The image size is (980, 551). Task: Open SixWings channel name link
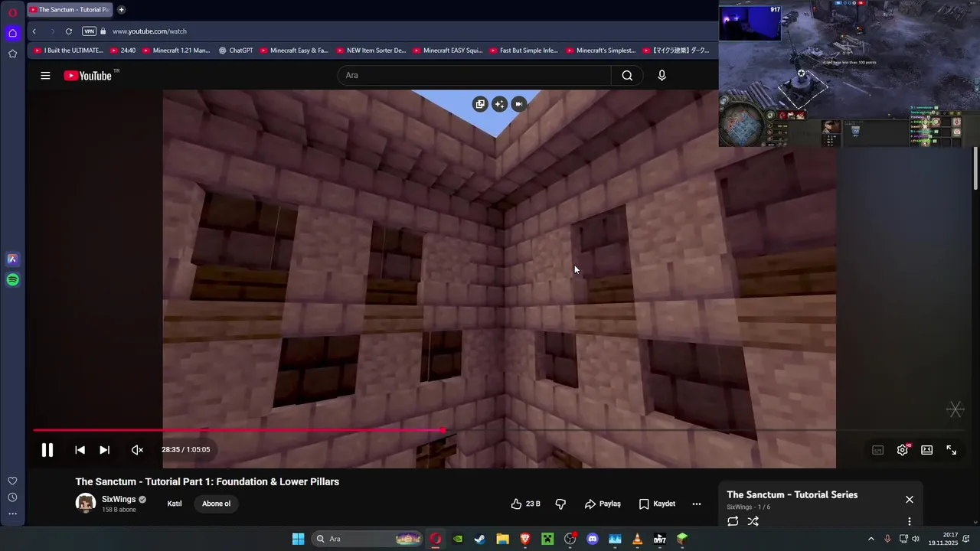click(119, 499)
